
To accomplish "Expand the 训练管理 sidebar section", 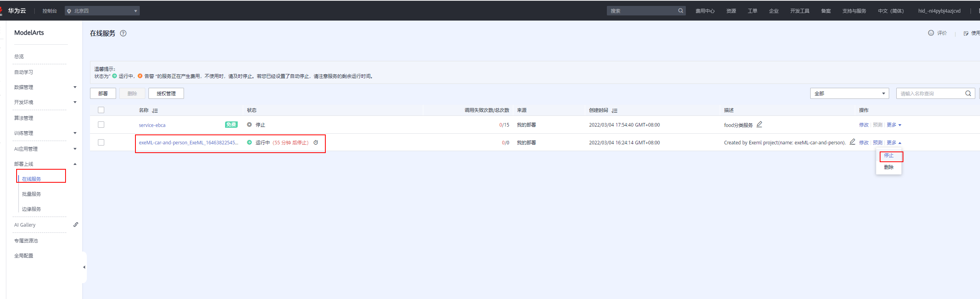I will [x=75, y=133].
